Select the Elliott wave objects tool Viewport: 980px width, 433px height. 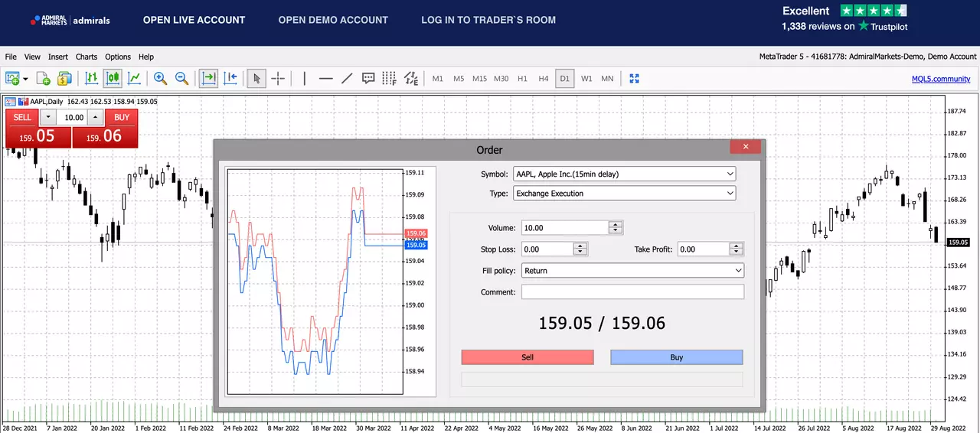[x=411, y=78]
